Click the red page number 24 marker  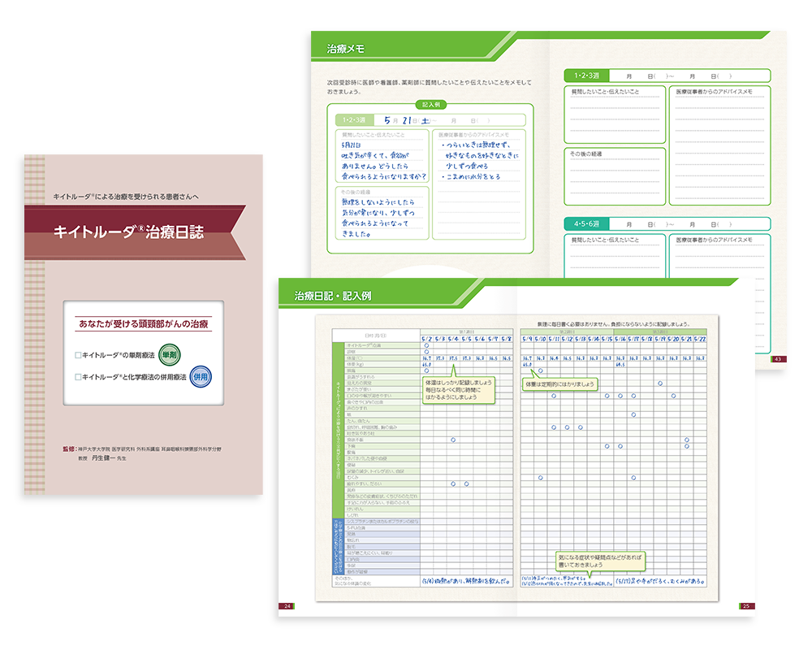[x=287, y=605]
